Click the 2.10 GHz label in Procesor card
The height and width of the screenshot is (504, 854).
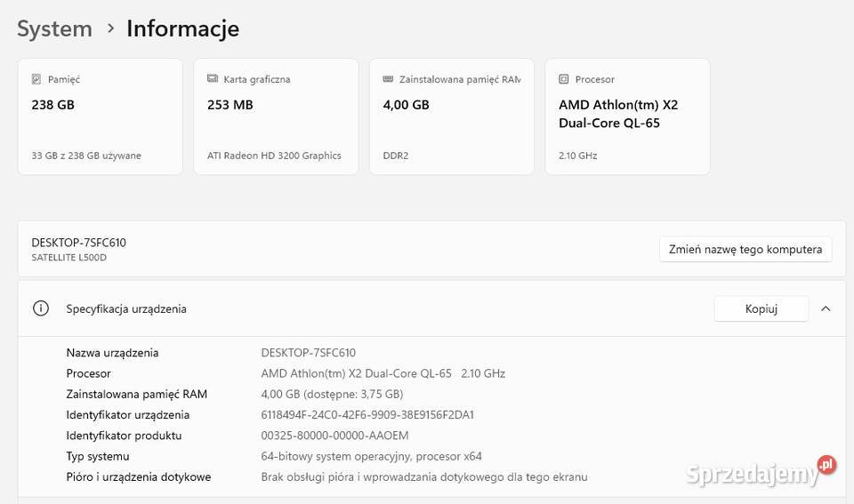[578, 156]
